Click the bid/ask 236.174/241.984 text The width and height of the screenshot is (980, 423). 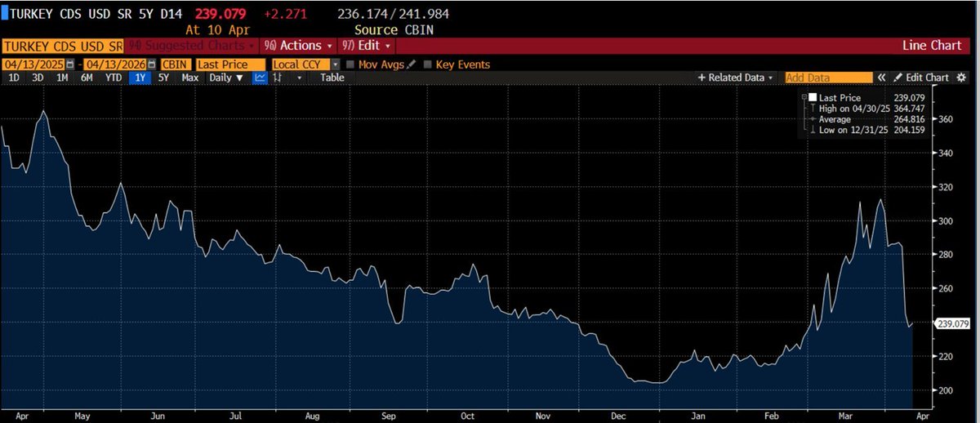click(x=393, y=14)
